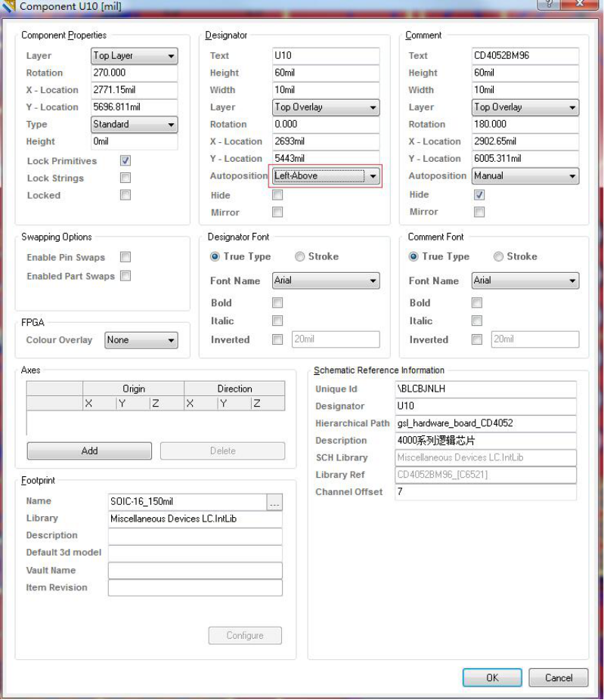
Task: Enable Designator Mirror checkbox
Action: (x=277, y=212)
